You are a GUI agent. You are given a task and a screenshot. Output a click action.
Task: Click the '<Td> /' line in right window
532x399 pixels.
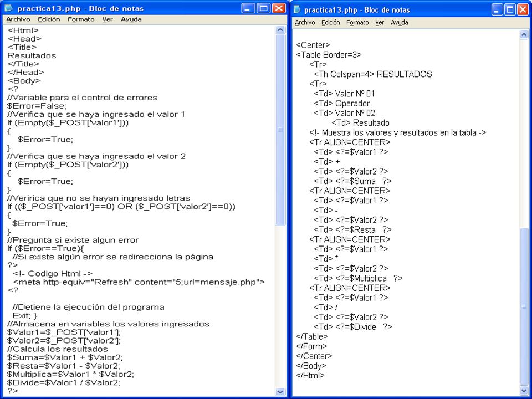[x=326, y=308]
